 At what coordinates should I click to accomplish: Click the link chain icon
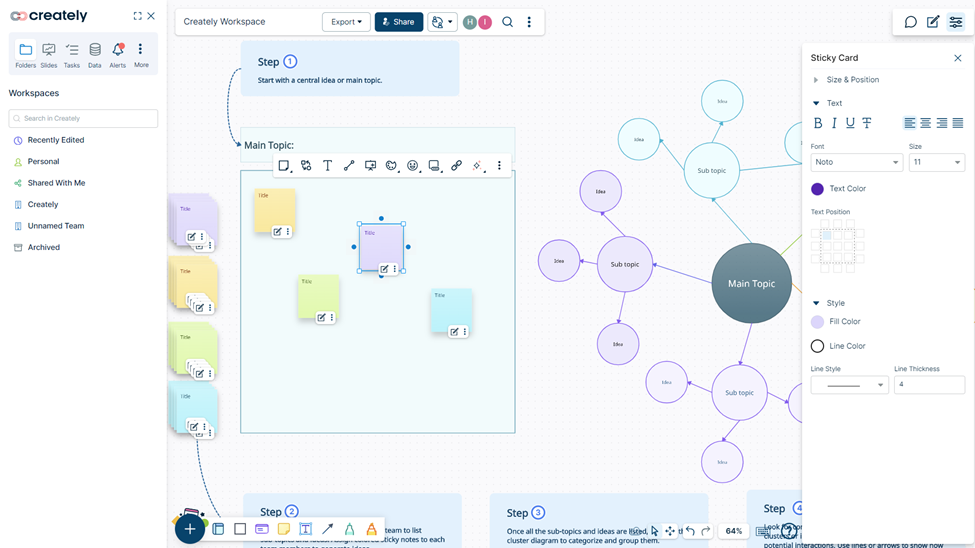coord(456,166)
